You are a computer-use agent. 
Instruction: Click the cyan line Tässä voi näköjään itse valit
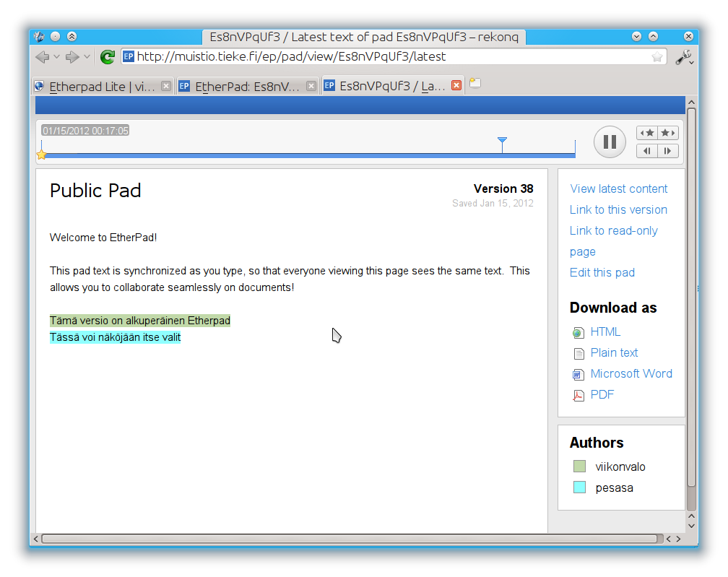click(x=115, y=337)
